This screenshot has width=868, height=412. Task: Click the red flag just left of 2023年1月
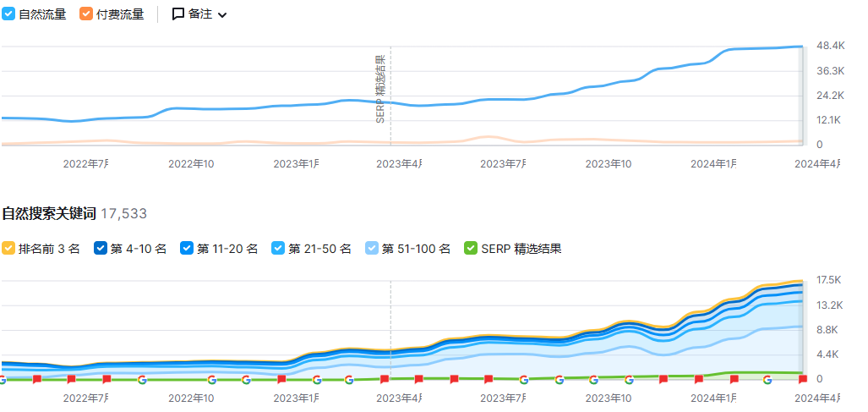pyautogui.click(x=281, y=380)
